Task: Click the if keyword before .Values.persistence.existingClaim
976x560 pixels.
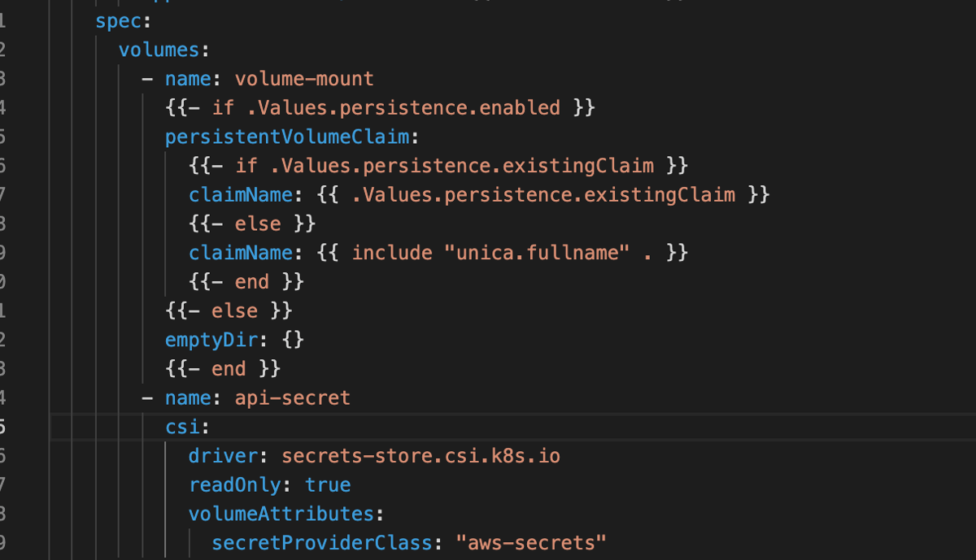Action: pyautogui.click(x=246, y=166)
